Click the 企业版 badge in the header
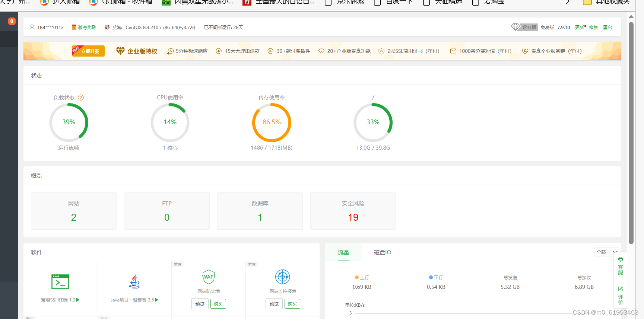This screenshot has height=319, width=644. click(x=529, y=27)
